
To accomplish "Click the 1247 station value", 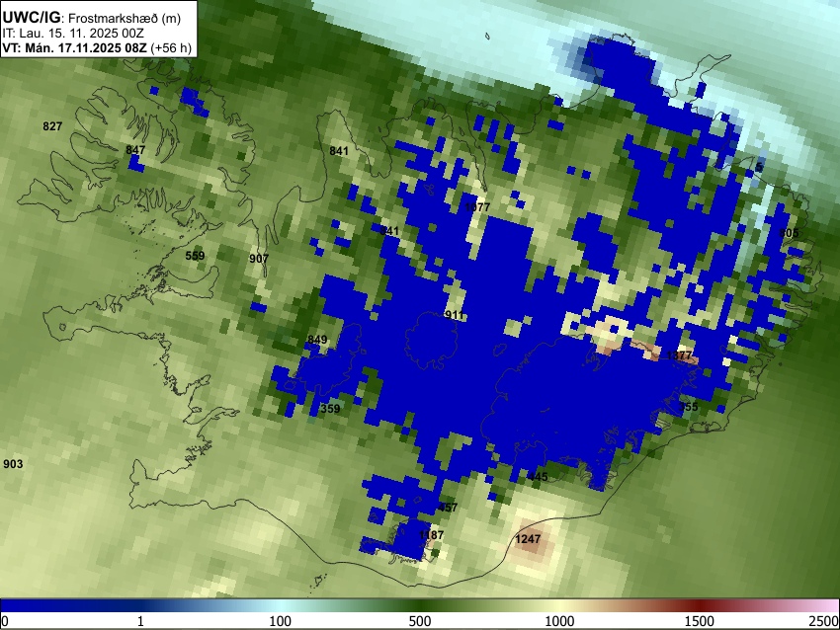I will pyautogui.click(x=528, y=539).
